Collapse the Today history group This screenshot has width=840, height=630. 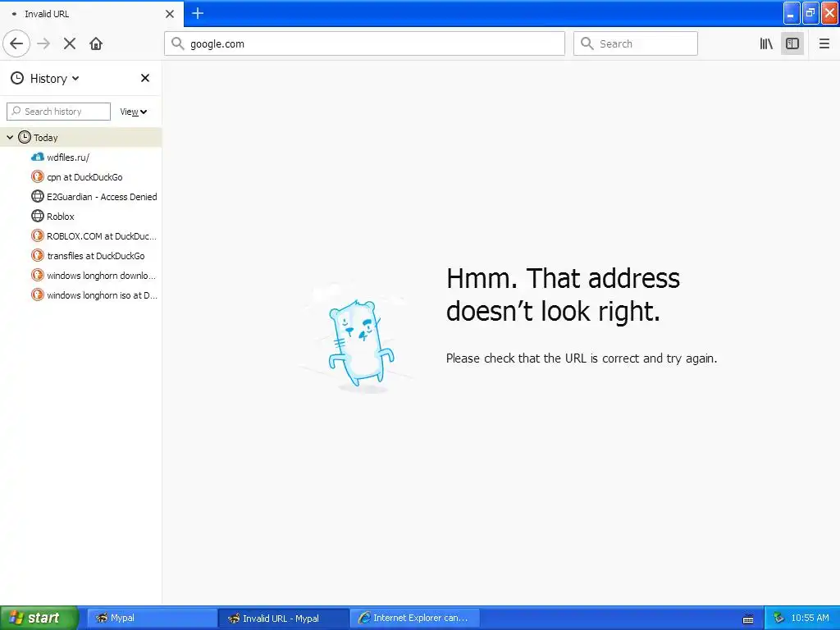10,138
